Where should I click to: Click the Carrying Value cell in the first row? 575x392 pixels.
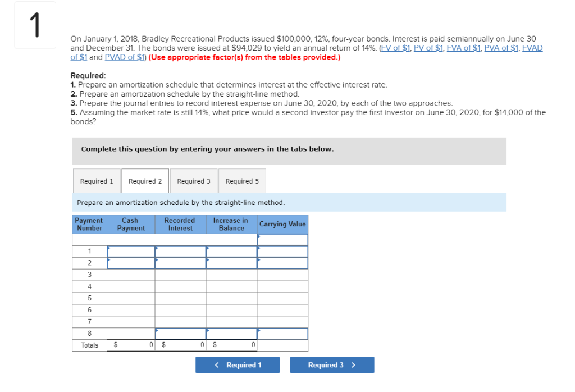click(281, 239)
